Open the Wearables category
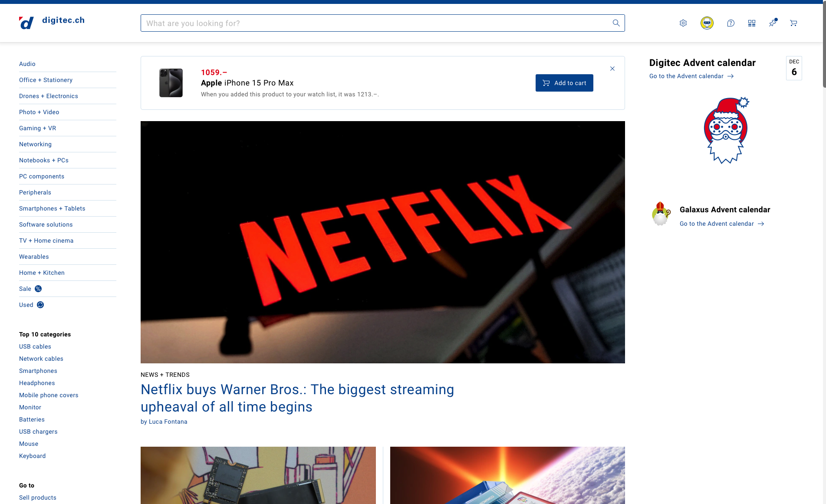Screen dimensions: 826x504 click(34, 257)
